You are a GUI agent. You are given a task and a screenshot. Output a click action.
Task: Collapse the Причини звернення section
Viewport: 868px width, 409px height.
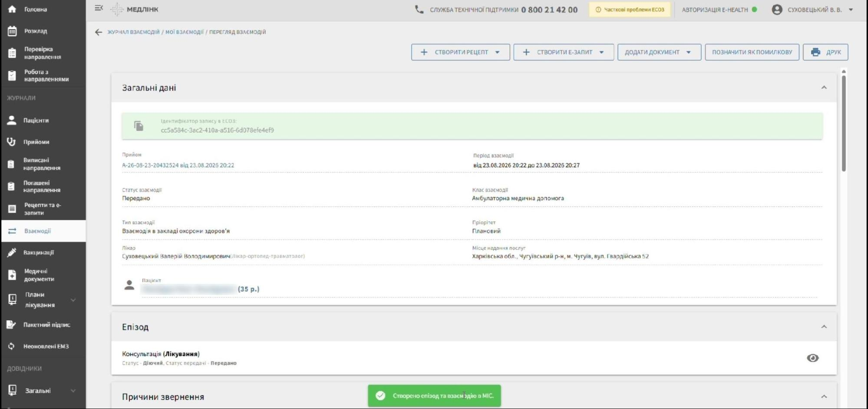[824, 397]
